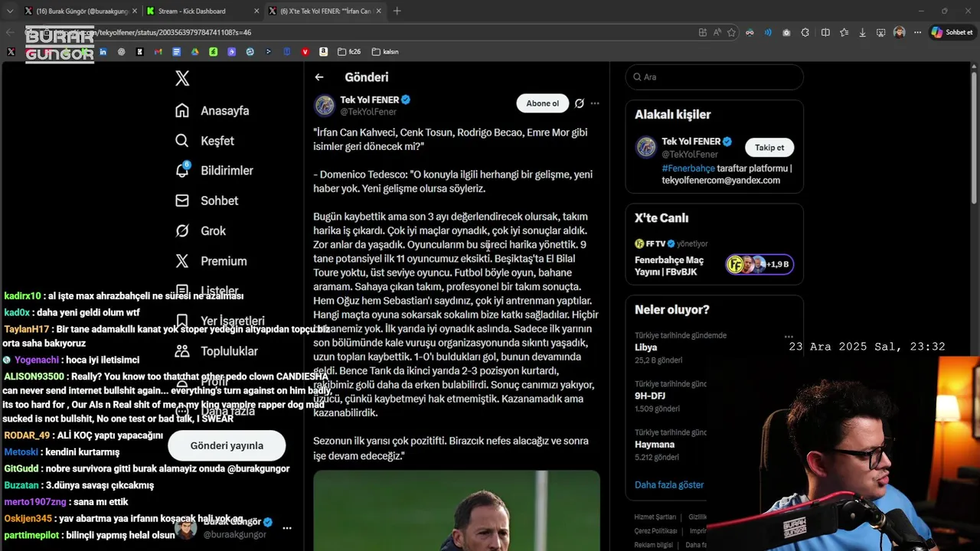The image size is (980, 551).
Task: Click Tek Yol FENER avatar on the post
Action: (325, 105)
